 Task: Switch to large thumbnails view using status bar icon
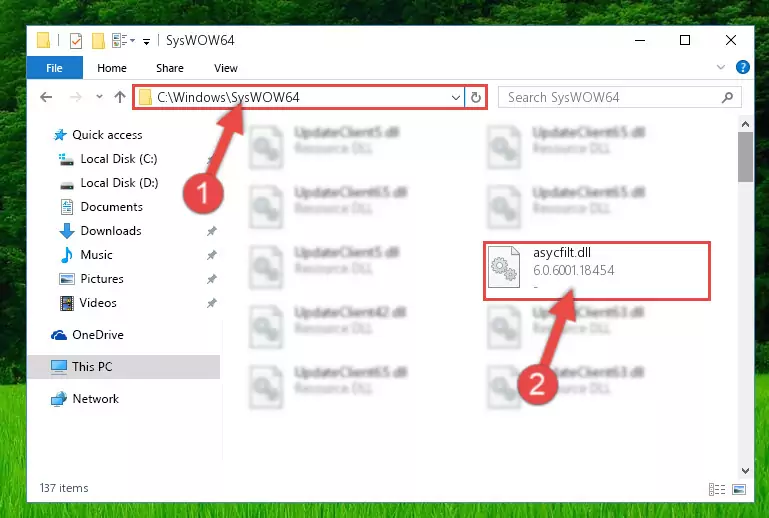[x=739, y=489]
